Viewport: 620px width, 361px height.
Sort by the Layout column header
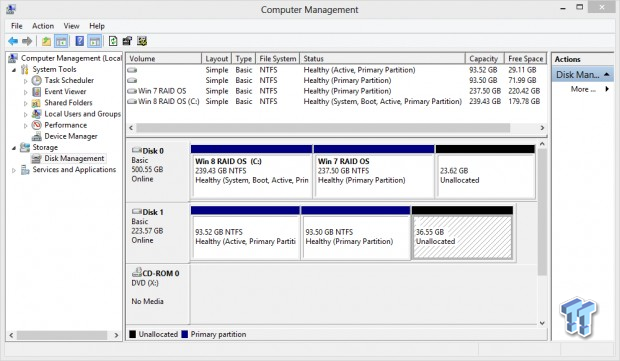(x=217, y=59)
